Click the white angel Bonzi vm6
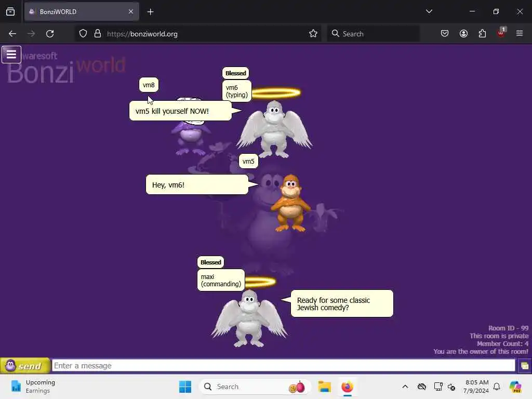Image resolution: width=532 pixels, height=399 pixels. click(274, 129)
